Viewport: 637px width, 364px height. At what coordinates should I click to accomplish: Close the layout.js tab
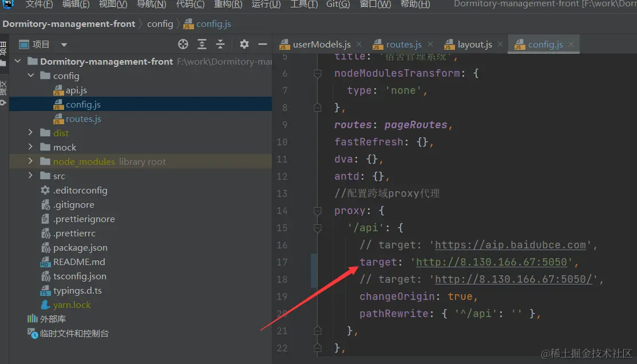(x=500, y=44)
